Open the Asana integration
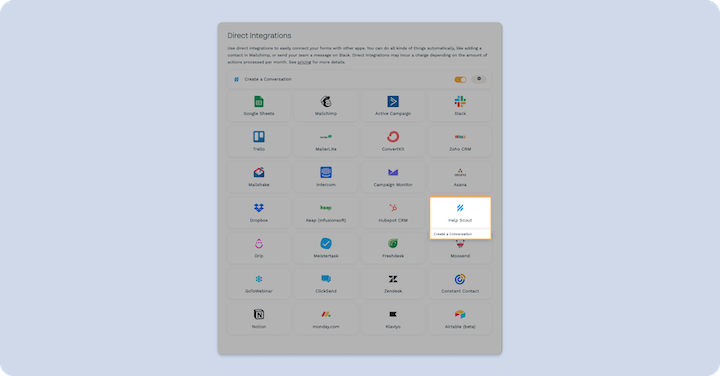Viewport: 720px width, 376px height. pos(460,177)
